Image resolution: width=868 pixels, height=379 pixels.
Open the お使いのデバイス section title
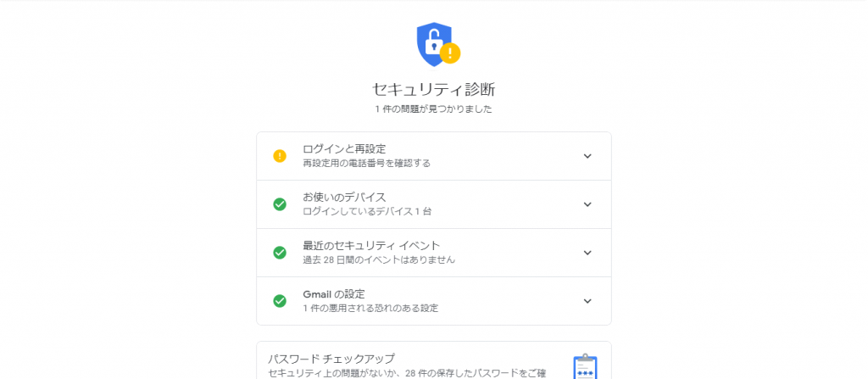[344, 198]
